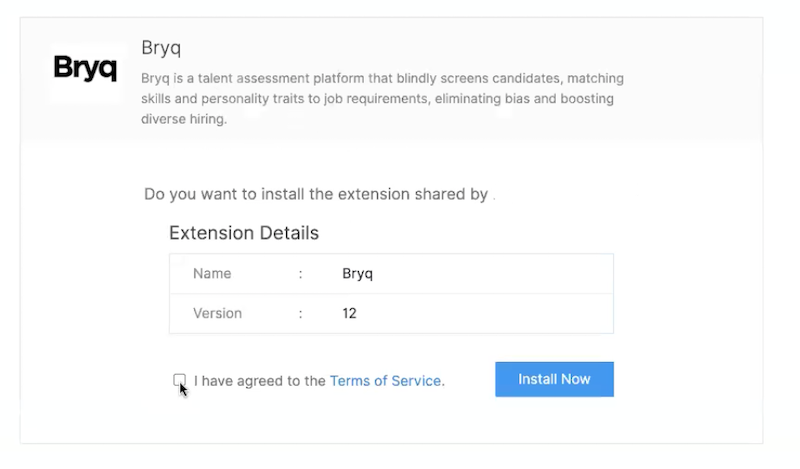Image resolution: width=800 pixels, height=469 pixels.
Task: Click the Bryq value in Name row
Action: pyautogui.click(x=357, y=274)
